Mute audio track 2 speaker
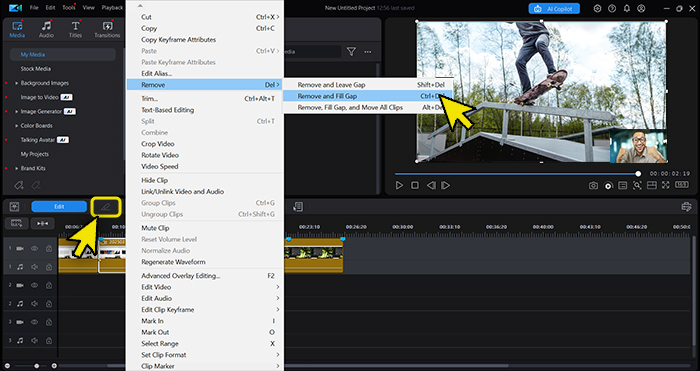This screenshot has width=700, height=371. coord(34,304)
